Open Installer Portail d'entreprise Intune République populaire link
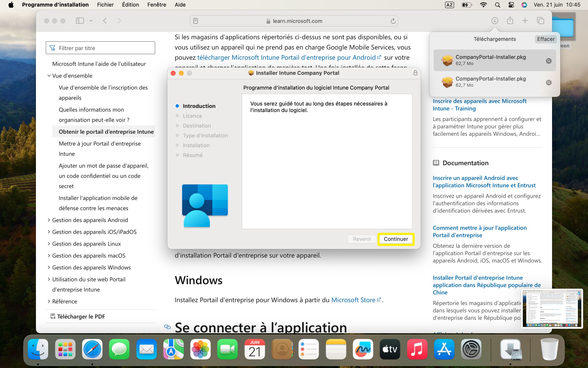588x368 pixels. click(x=487, y=285)
